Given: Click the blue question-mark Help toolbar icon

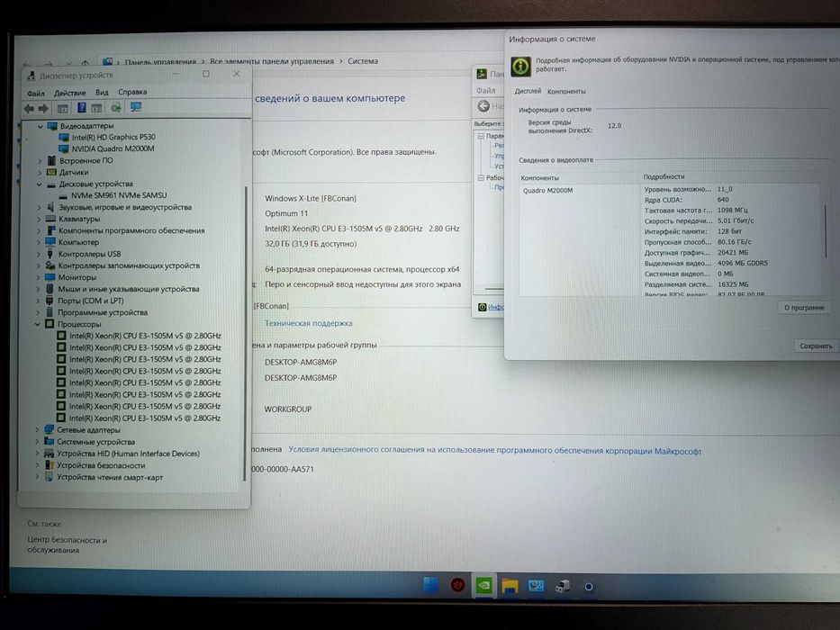Looking at the screenshot, I should (x=81, y=108).
